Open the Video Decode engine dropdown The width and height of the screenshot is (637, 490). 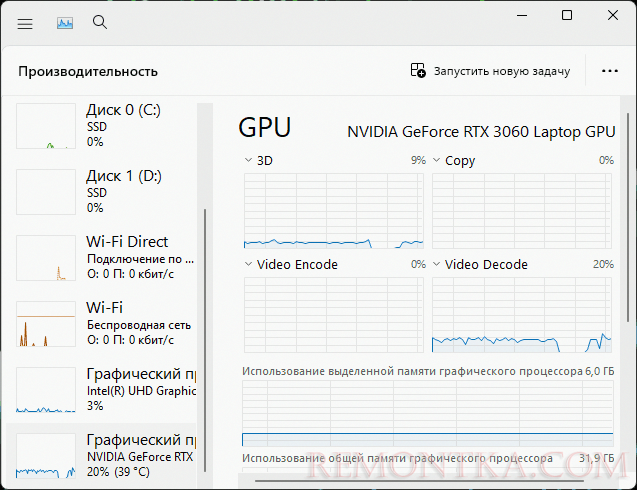coord(436,264)
